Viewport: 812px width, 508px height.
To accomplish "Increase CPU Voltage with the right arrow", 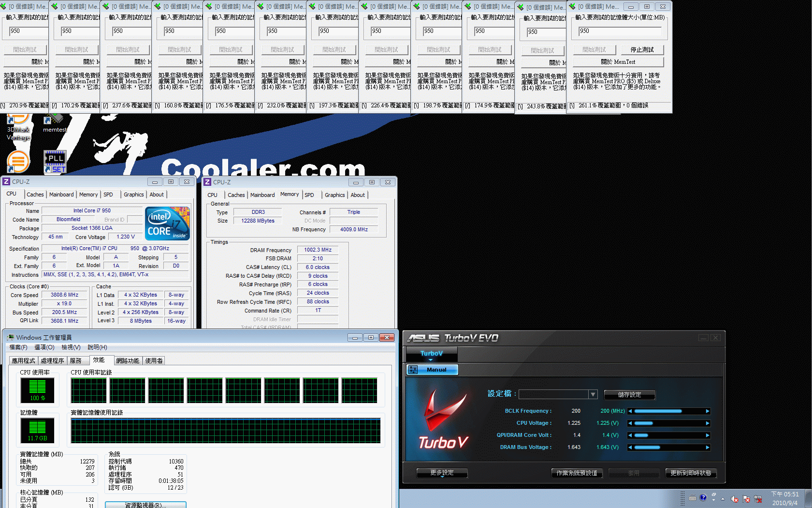I will 708,423.
